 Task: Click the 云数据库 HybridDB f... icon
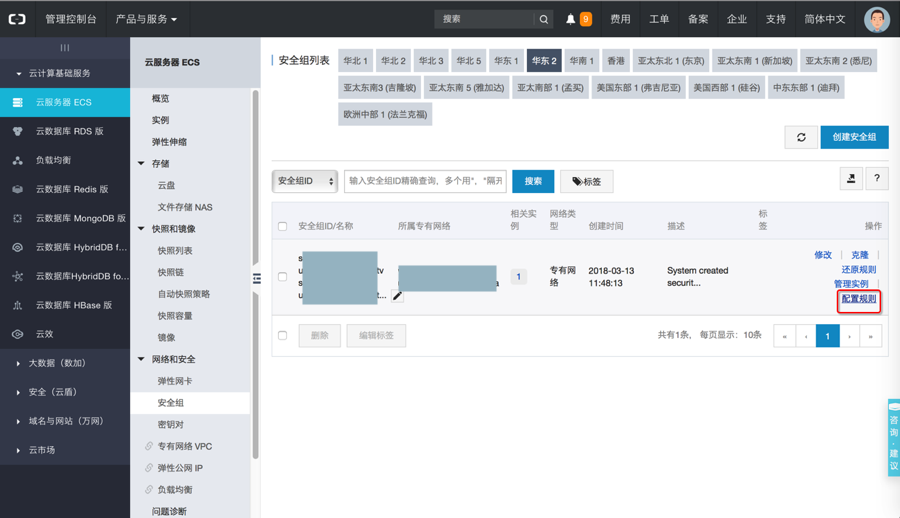(x=18, y=247)
